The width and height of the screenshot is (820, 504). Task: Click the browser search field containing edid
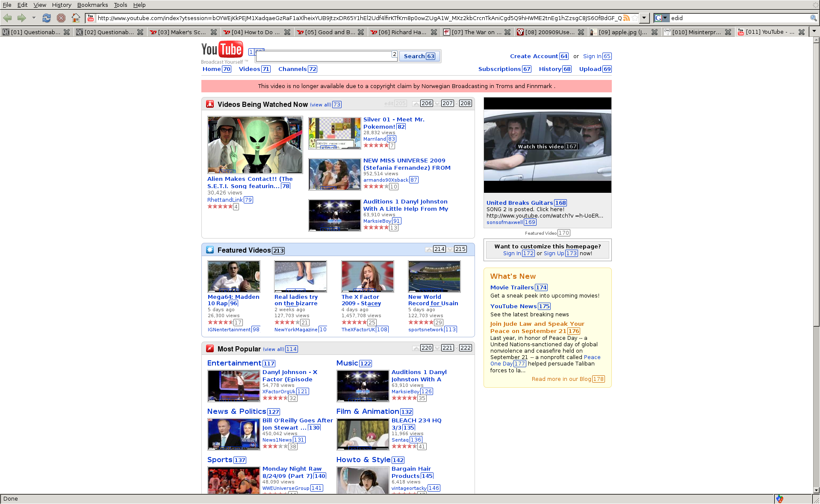click(x=739, y=18)
